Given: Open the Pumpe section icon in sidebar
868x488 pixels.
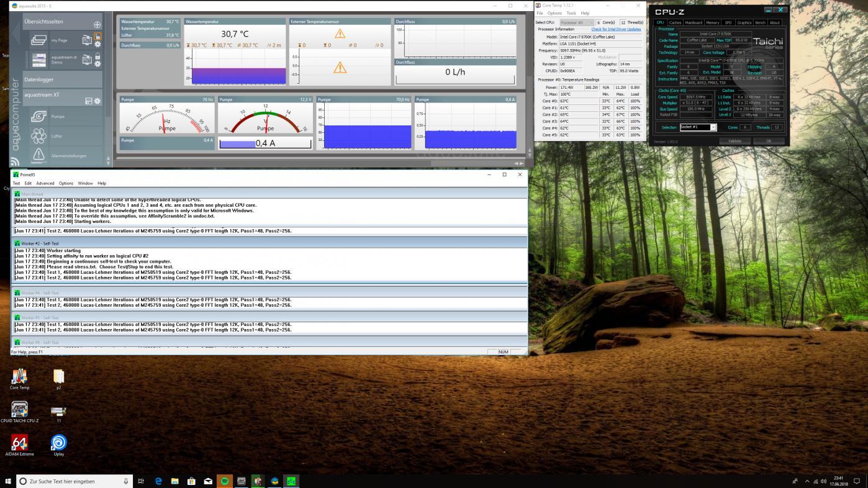Looking at the screenshot, I should coord(38,117).
